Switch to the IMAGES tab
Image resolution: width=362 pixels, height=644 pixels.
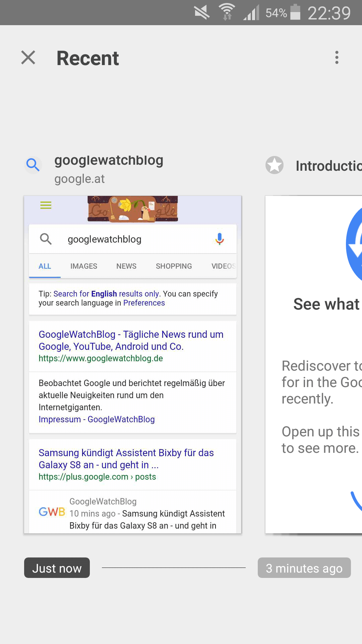coord(84,266)
